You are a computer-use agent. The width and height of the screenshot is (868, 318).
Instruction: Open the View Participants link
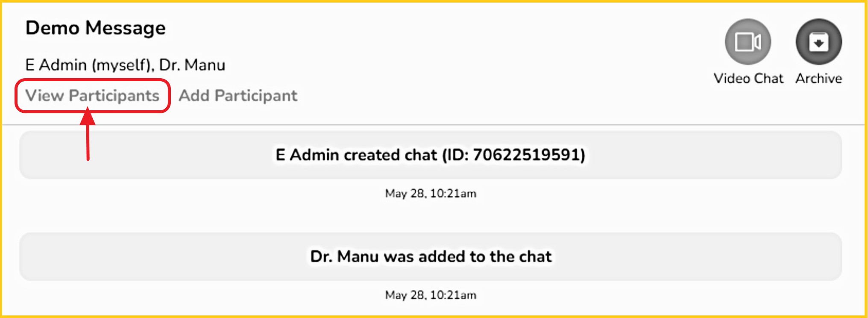(x=92, y=96)
